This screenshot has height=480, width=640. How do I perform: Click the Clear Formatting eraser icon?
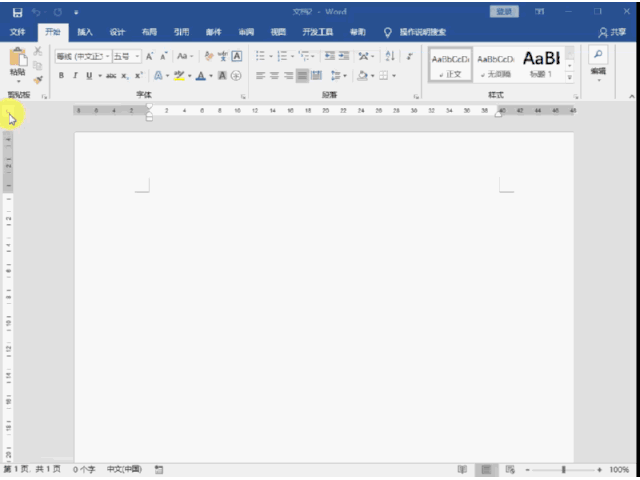tap(208, 56)
